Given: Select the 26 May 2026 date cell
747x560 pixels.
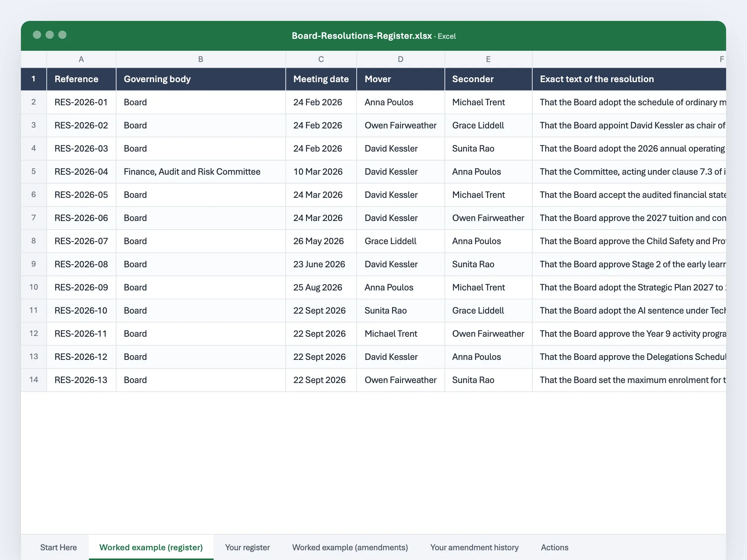Looking at the screenshot, I should [321, 241].
